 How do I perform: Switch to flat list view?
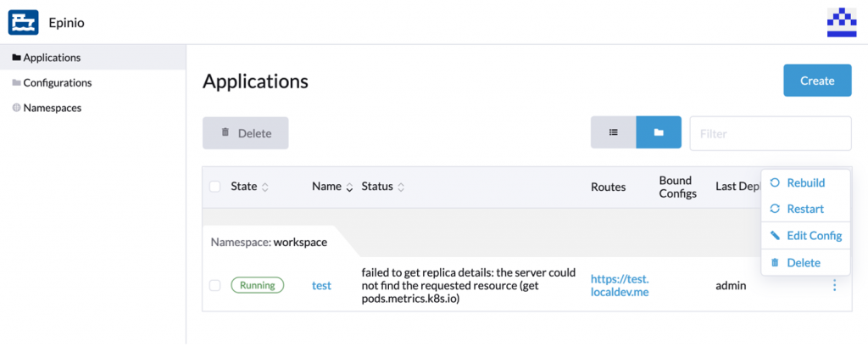point(613,133)
